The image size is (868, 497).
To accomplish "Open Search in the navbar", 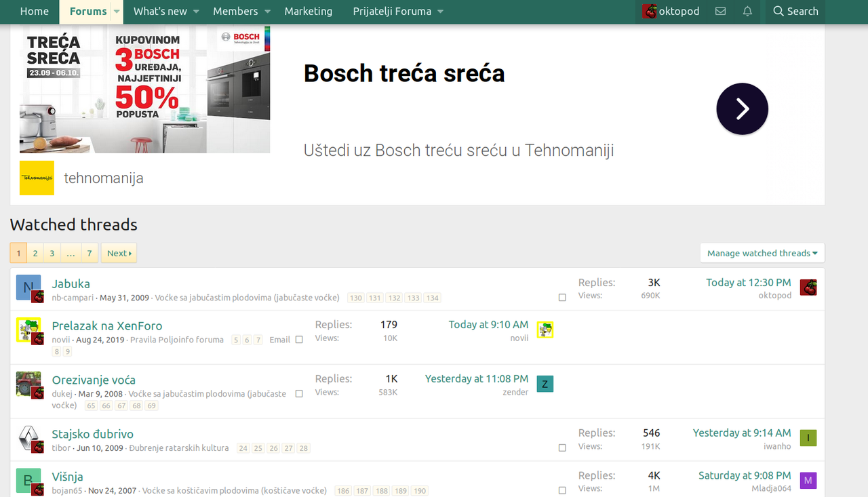I will point(795,11).
